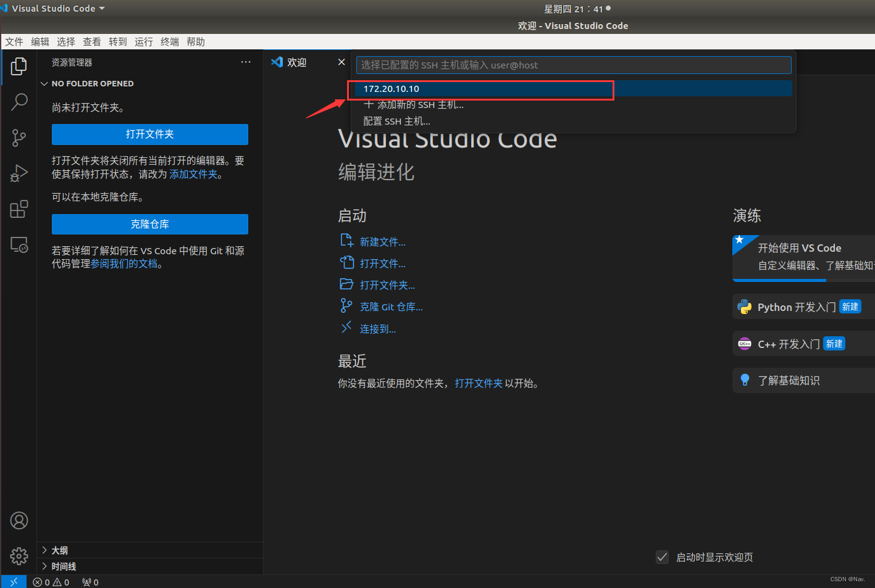Toggle 启动时显示欢迎页 checkbox
875x588 pixels.
click(662, 557)
